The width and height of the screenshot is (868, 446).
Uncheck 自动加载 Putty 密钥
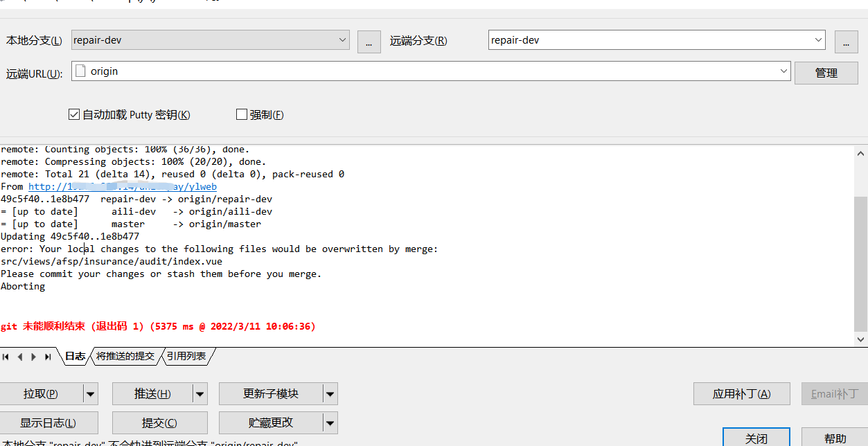(x=73, y=114)
